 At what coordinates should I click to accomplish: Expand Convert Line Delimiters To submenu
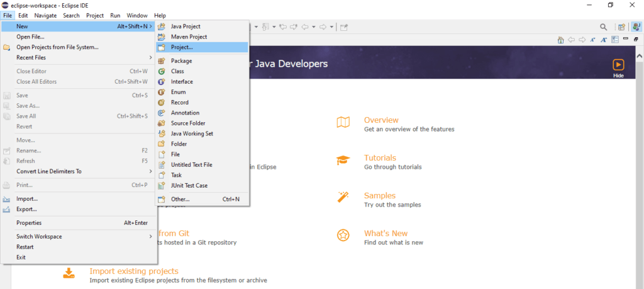click(x=79, y=171)
